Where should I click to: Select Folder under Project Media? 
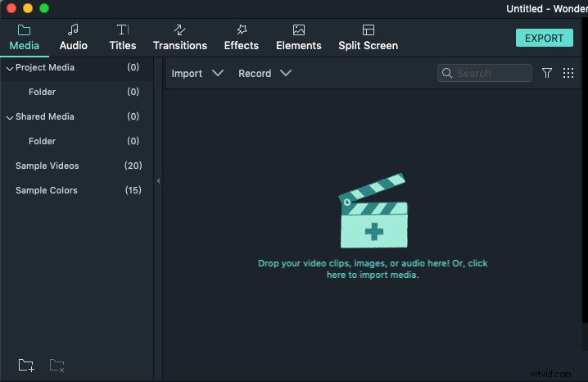pyautogui.click(x=76, y=92)
